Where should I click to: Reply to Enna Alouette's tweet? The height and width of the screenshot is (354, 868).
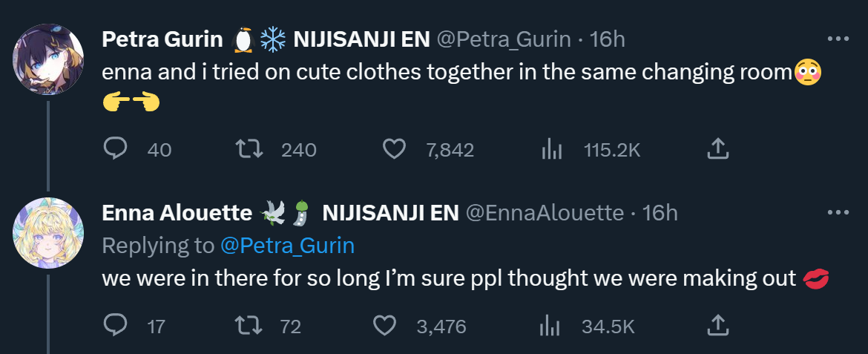[115, 326]
